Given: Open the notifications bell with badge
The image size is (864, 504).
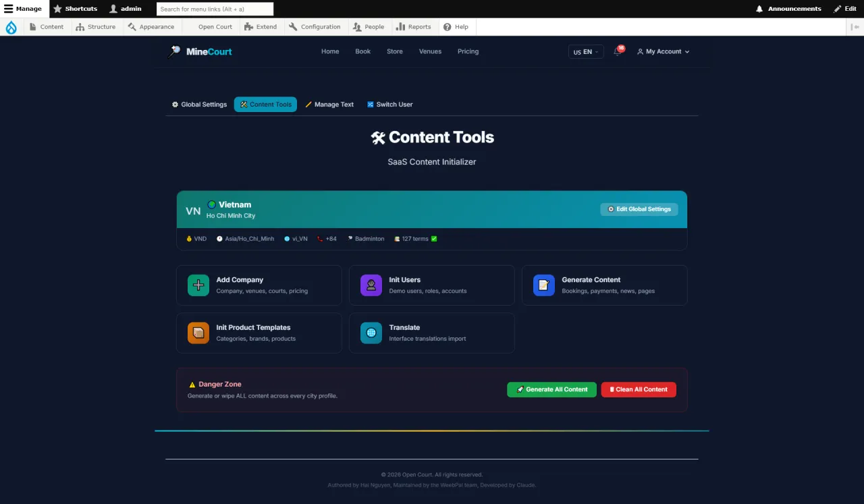Looking at the screenshot, I should (x=618, y=51).
